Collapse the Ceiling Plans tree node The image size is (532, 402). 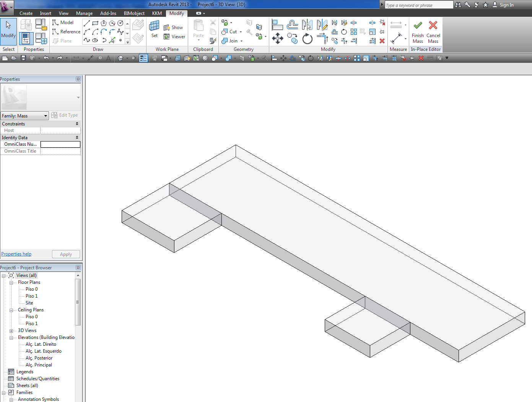[11, 310]
